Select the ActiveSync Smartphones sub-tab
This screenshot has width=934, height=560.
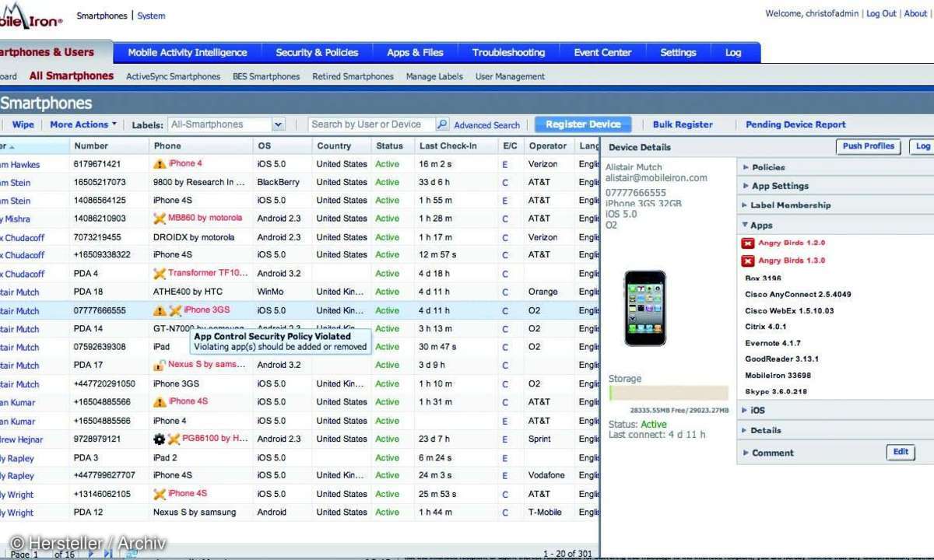click(x=173, y=76)
